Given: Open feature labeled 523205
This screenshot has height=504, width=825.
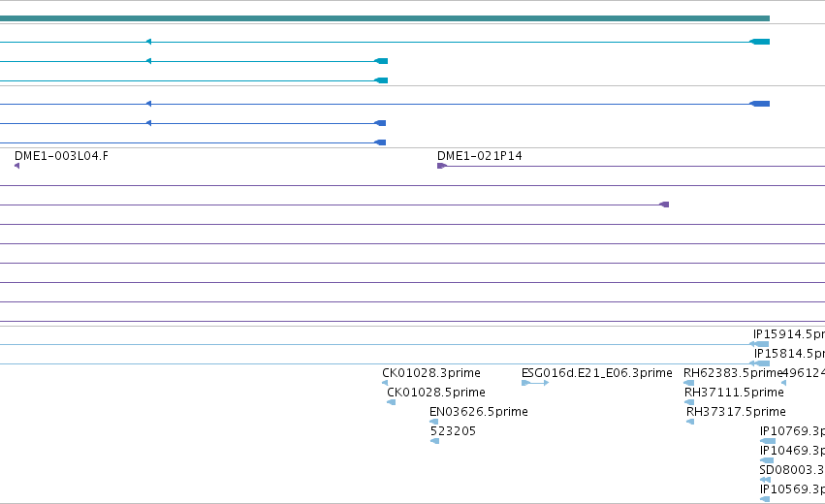Looking at the screenshot, I should pos(453,431).
